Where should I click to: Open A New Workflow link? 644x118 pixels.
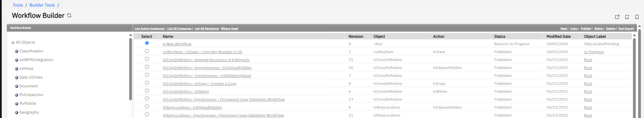point(177,44)
